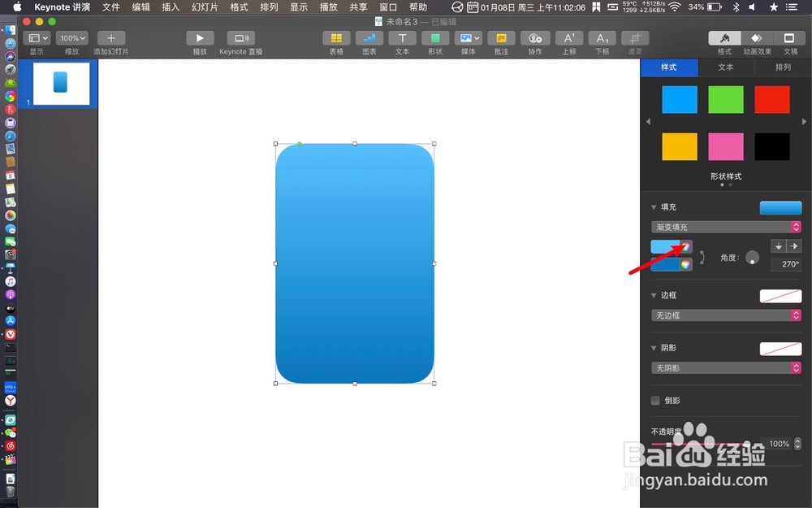Select the blue rounded rectangle on canvas
This screenshot has width=812, height=508.
(x=355, y=263)
